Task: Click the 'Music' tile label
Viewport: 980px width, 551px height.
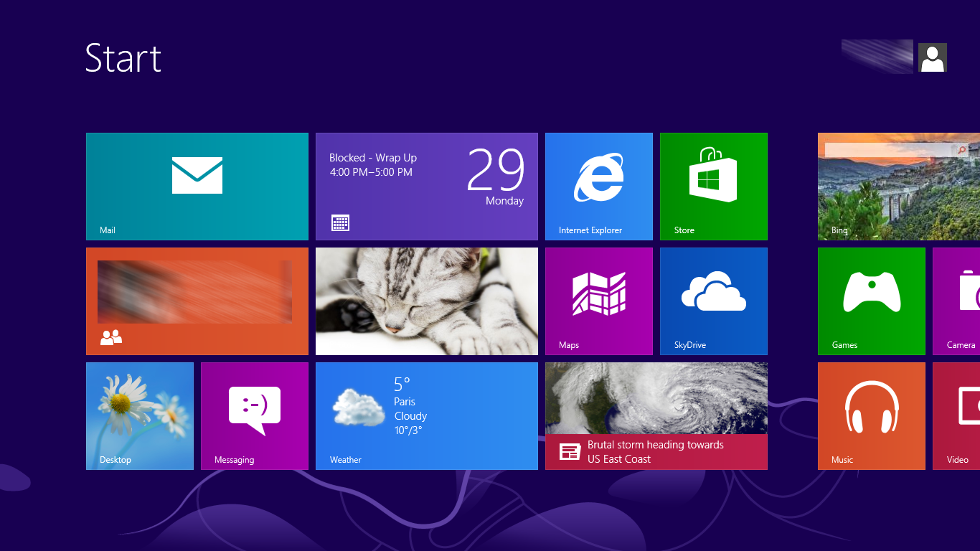Action: 842,460
